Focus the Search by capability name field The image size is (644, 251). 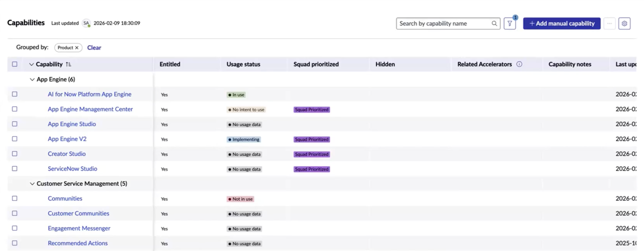point(448,23)
